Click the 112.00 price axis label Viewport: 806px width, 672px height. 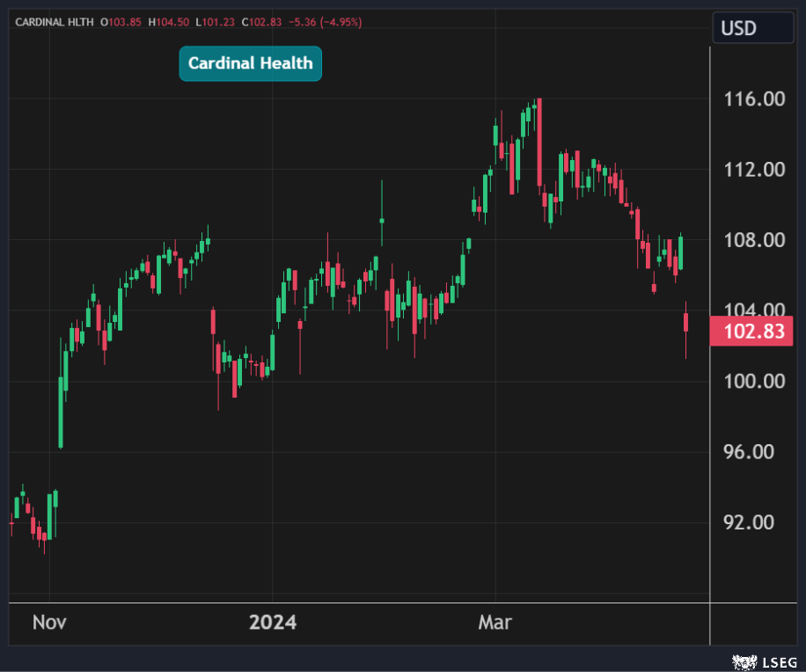click(x=753, y=170)
